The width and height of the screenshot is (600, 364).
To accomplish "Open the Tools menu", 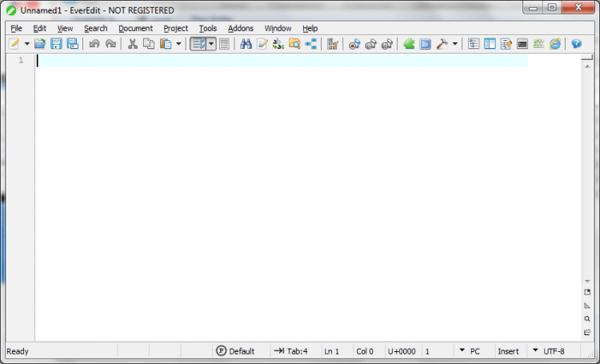I will coord(208,28).
